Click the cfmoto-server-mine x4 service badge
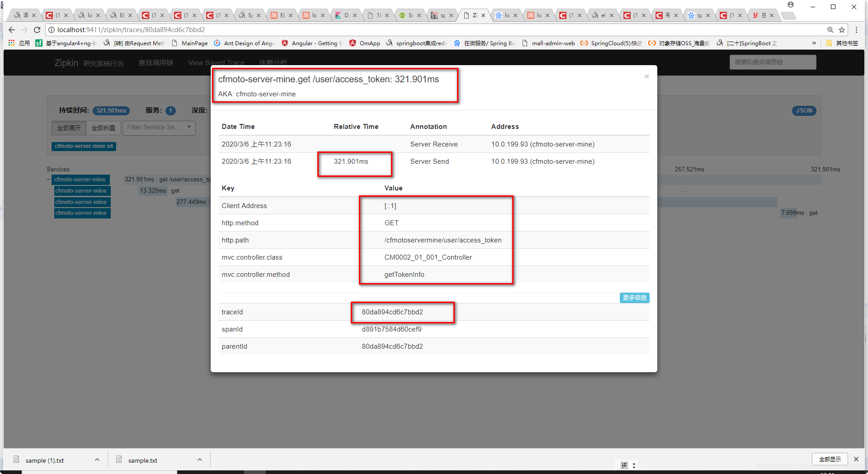 (84, 146)
